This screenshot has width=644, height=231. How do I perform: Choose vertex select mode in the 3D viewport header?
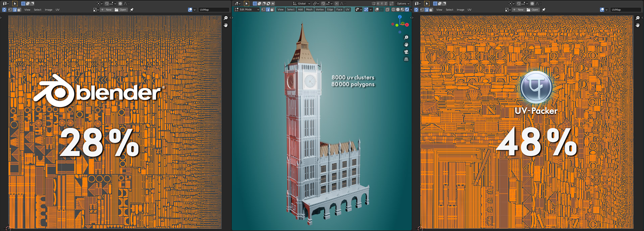coord(263,10)
